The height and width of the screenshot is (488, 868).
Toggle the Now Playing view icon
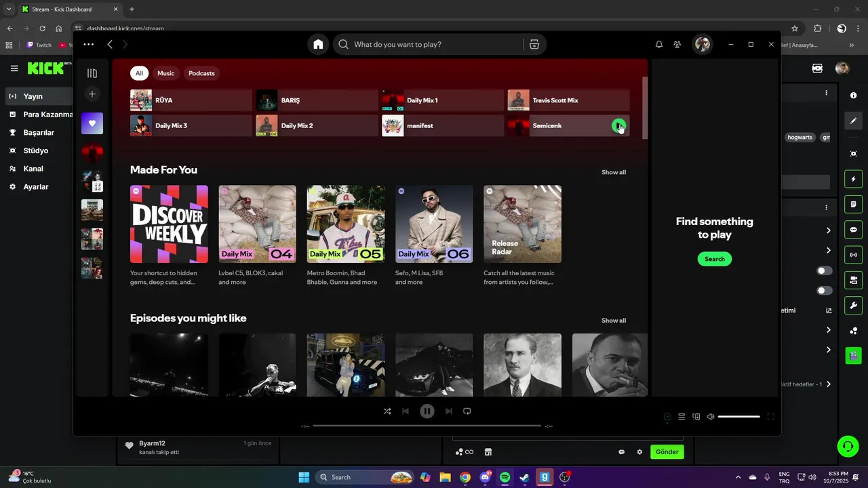[667, 417]
